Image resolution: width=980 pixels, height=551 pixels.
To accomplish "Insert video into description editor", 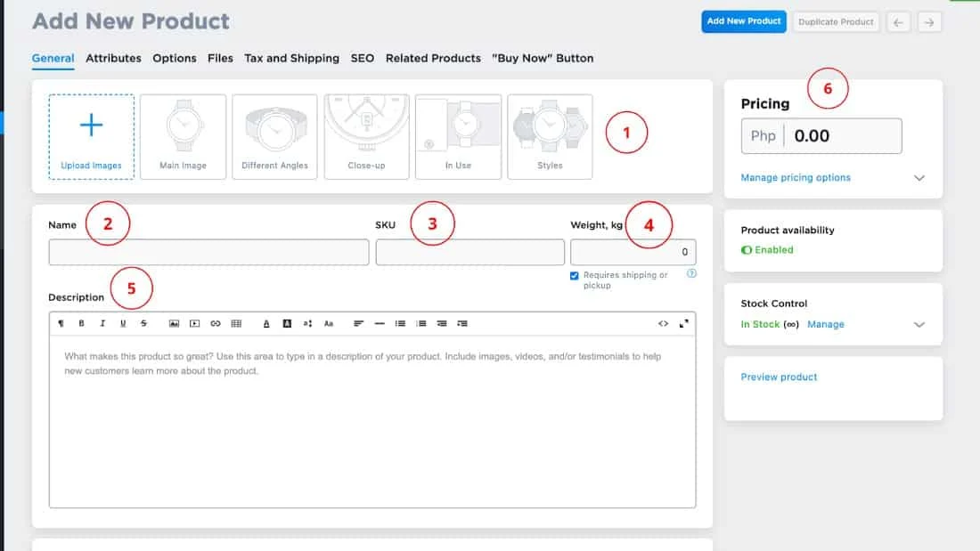I will [194, 324].
